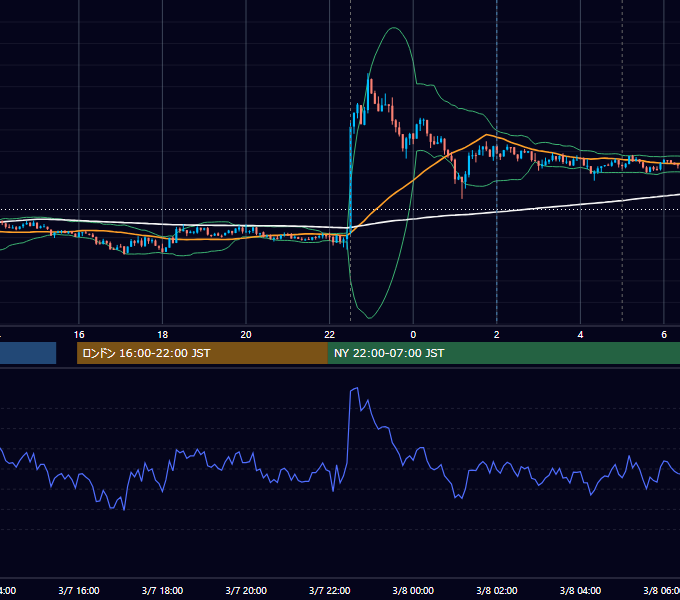The width and height of the screenshot is (680, 600).
Task: Click the 3/7 22:00 time axis label
Action: pyautogui.click(x=330, y=590)
